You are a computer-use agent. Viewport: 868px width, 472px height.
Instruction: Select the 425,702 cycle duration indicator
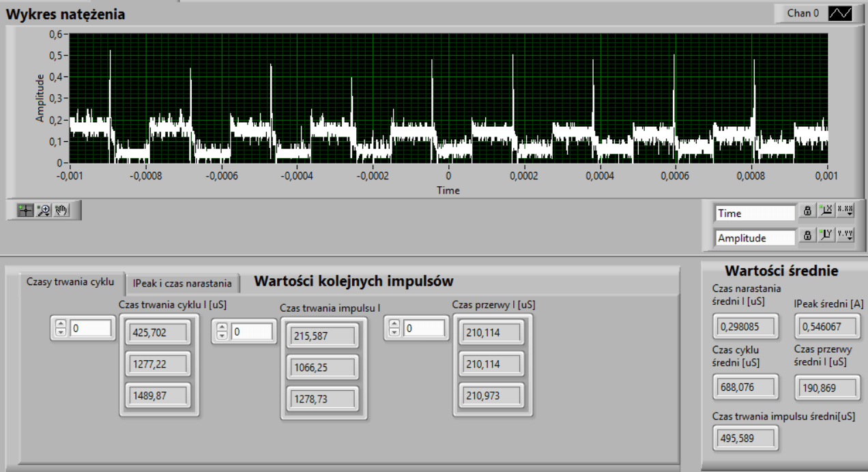160,334
